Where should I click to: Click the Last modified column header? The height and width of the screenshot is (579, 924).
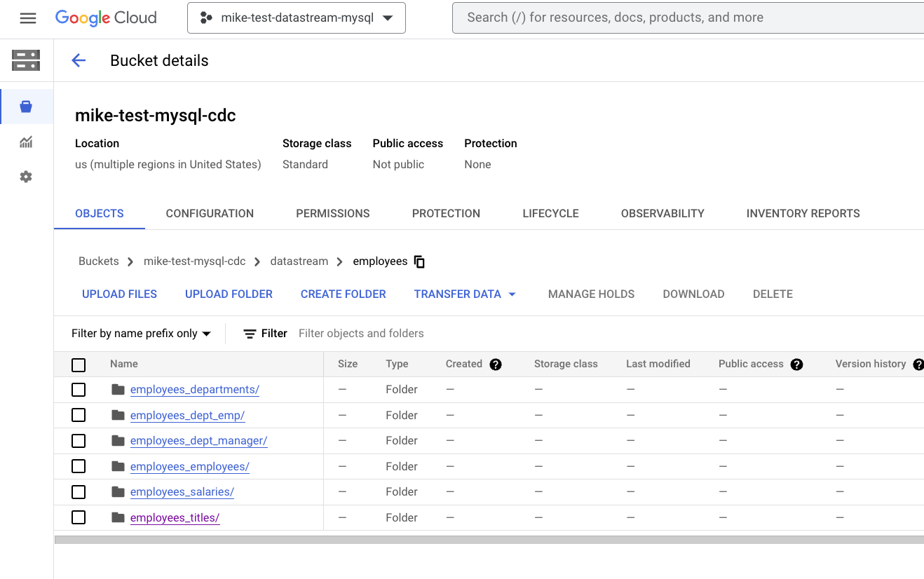click(x=658, y=365)
